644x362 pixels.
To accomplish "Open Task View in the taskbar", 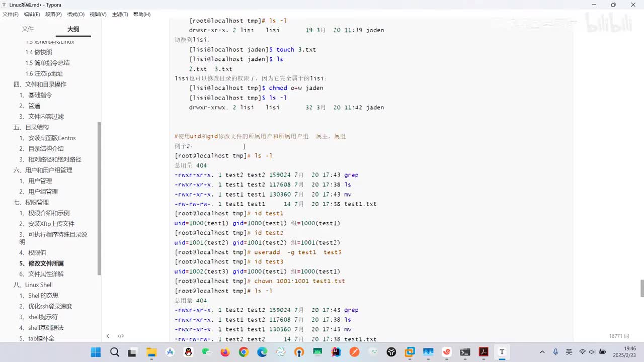I will pyautogui.click(x=132, y=352).
